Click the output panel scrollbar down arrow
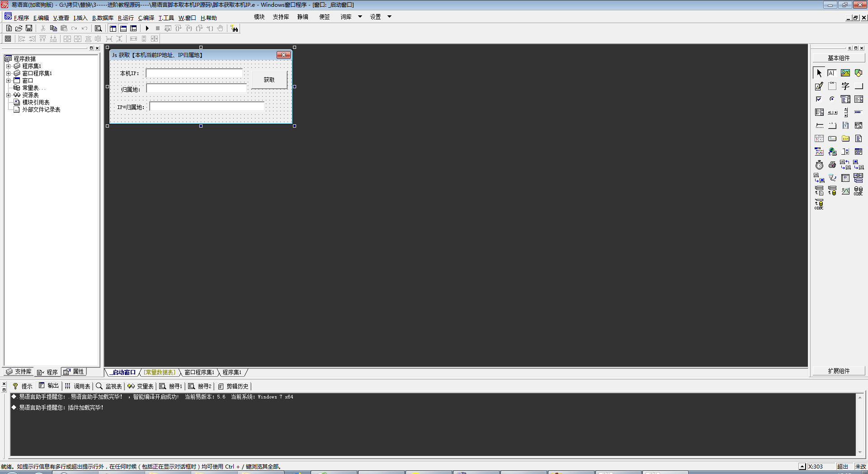Screen dimensions: 868x474 [x=860, y=452]
